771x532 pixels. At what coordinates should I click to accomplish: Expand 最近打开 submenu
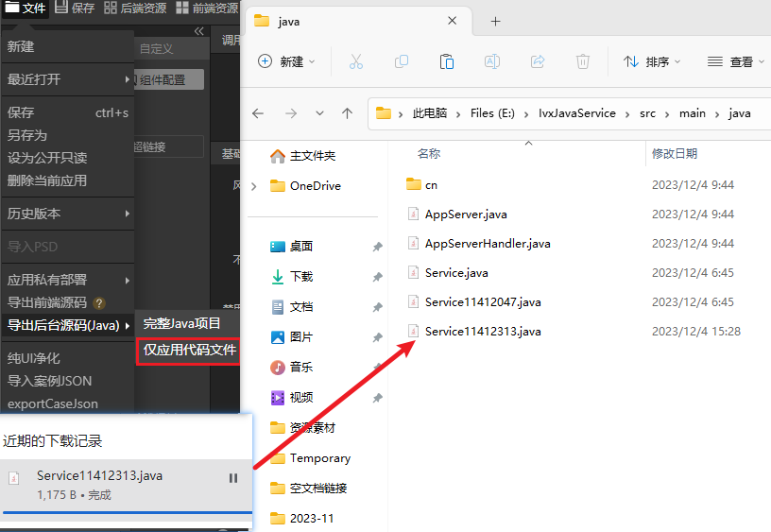[x=68, y=79]
